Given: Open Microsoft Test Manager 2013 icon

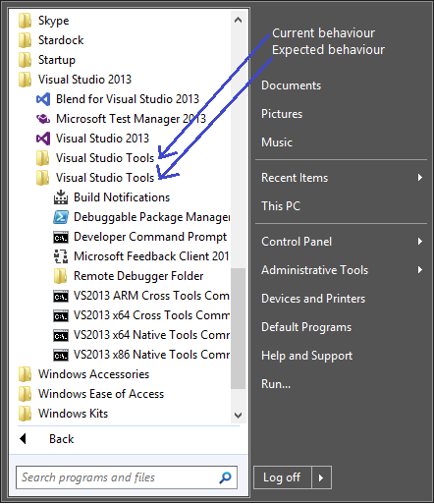Looking at the screenshot, I should click(43, 119).
